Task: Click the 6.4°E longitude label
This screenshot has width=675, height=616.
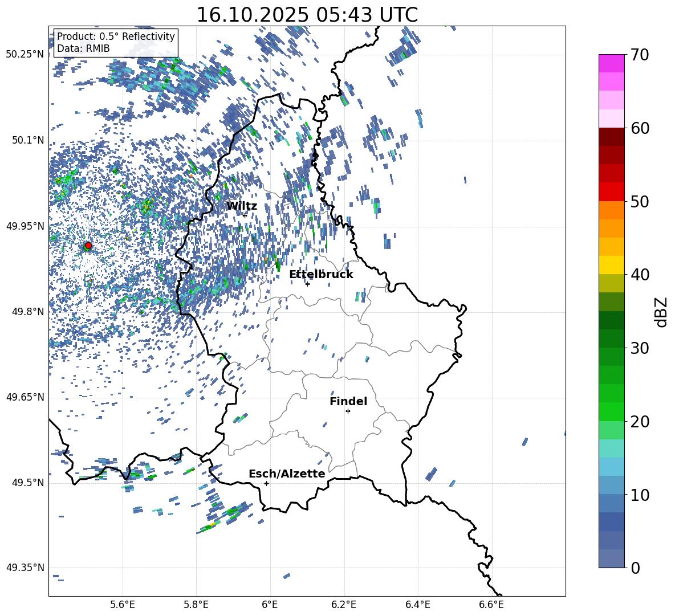Action: 417,605
